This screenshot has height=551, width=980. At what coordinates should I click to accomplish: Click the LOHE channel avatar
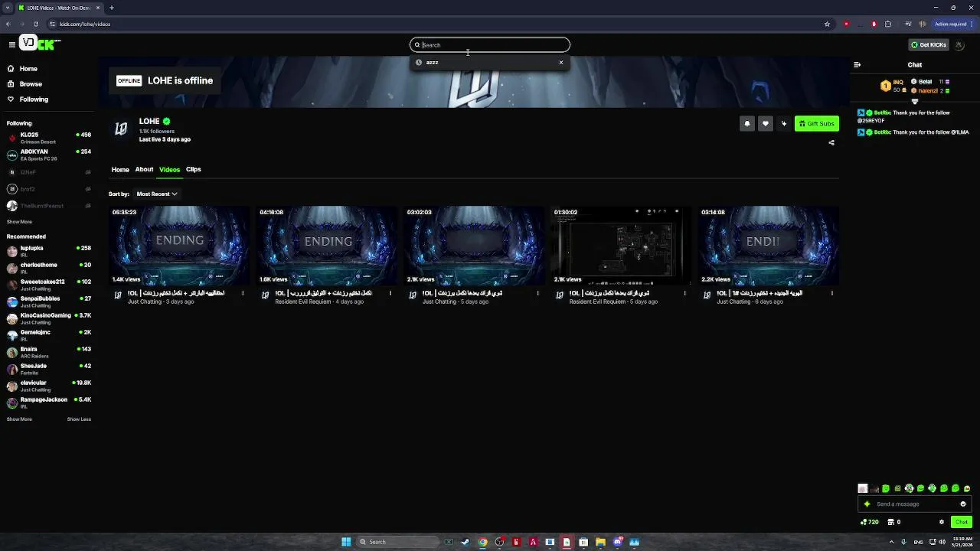coord(121,129)
